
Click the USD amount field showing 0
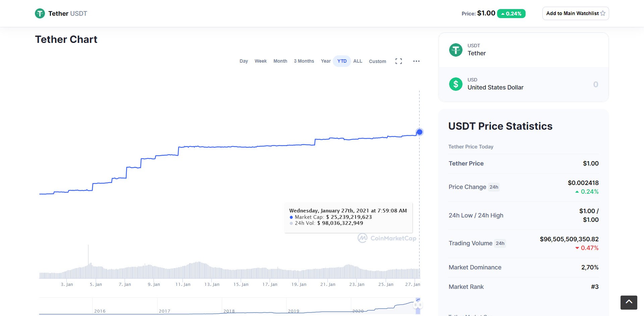click(x=595, y=84)
